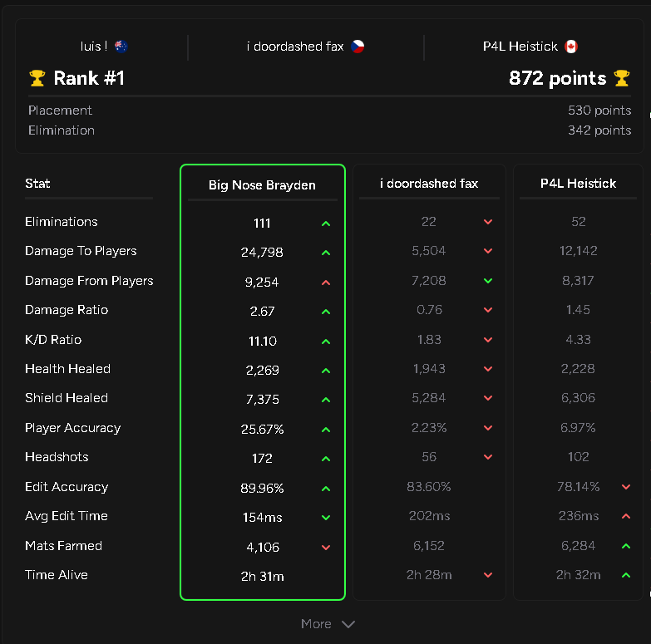Image resolution: width=651 pixels, height=644 pixels.
Task: Click the Damage To Players label
Action: pyautogui.click(x=81, y=251)
